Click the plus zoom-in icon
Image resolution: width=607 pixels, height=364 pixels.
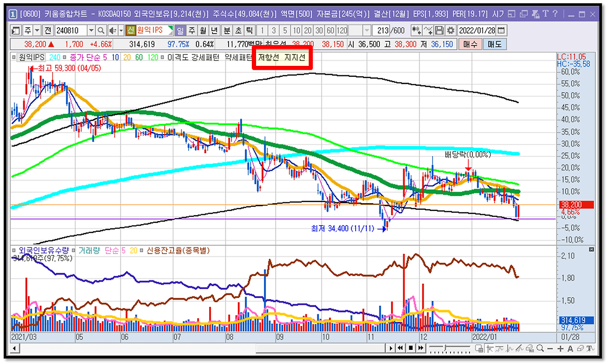click(560, 348)
